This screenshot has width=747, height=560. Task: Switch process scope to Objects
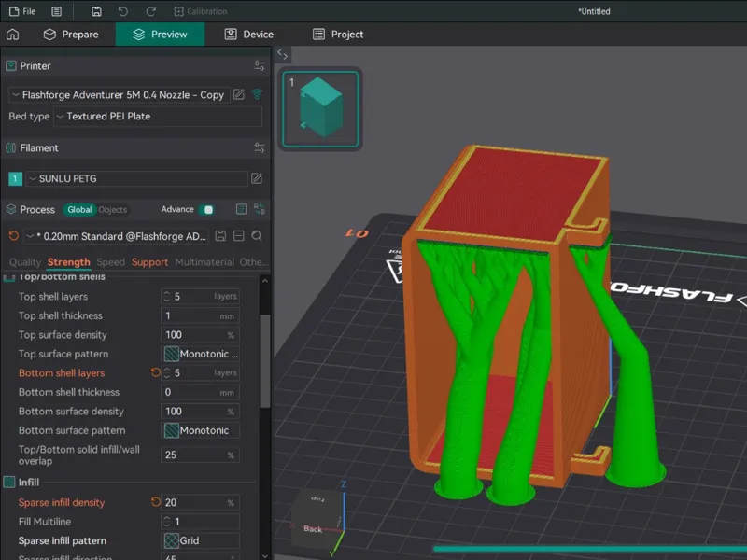[x=113, y=209]
